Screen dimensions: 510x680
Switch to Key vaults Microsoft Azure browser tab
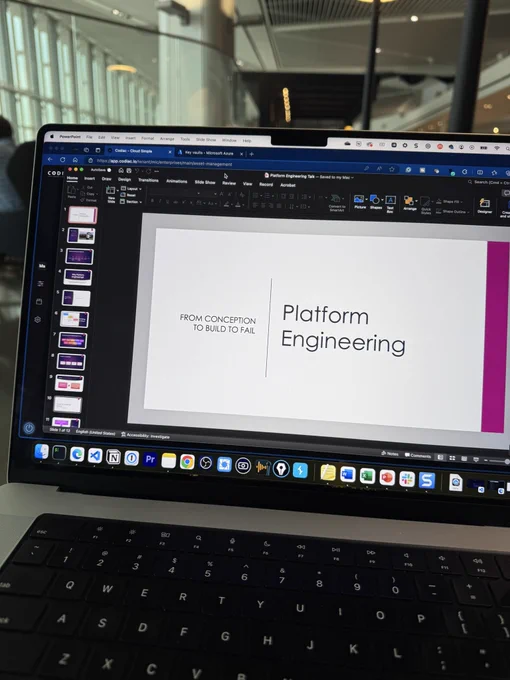tap(209, 153)
